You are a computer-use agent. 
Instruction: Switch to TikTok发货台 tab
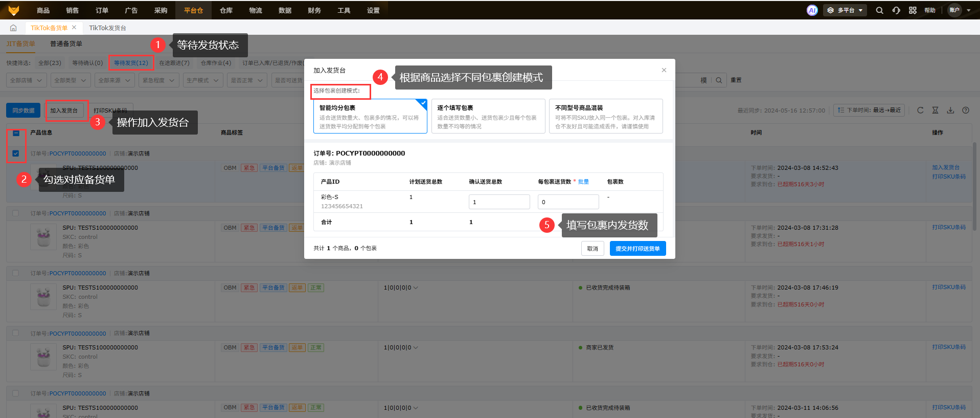click(x=107, y=28)
